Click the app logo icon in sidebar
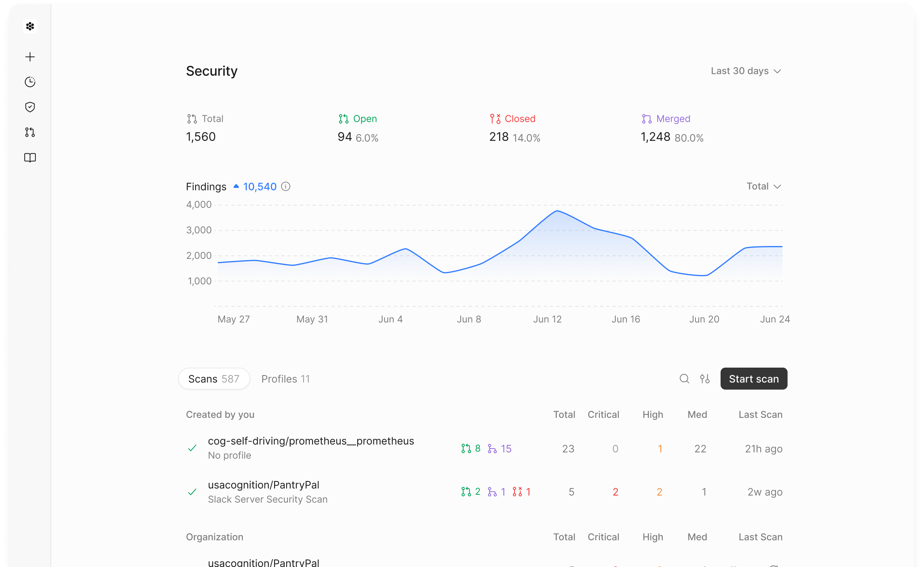Viewport: 924px width, 567px height. pyautogui.click(x=30, y=26)
